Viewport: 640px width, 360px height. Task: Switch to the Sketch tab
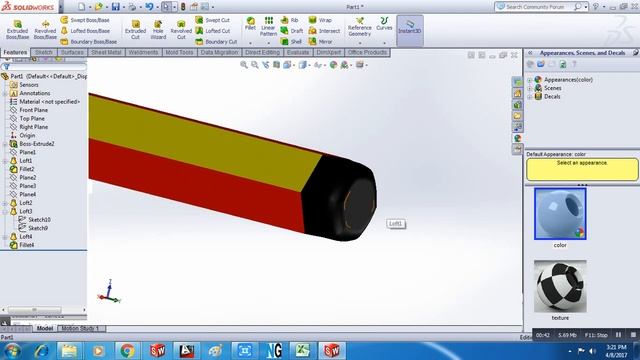click(x=44, y=52)
